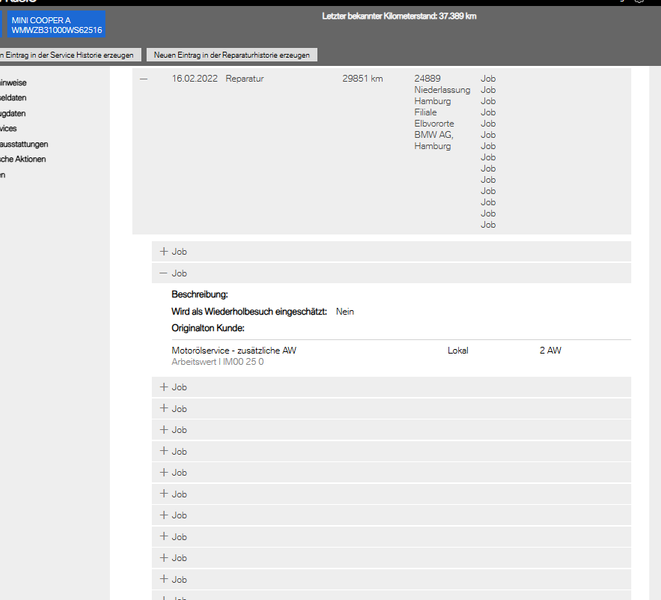Select the MINI COOPER A vehicle tab

(x=56, y=24)
